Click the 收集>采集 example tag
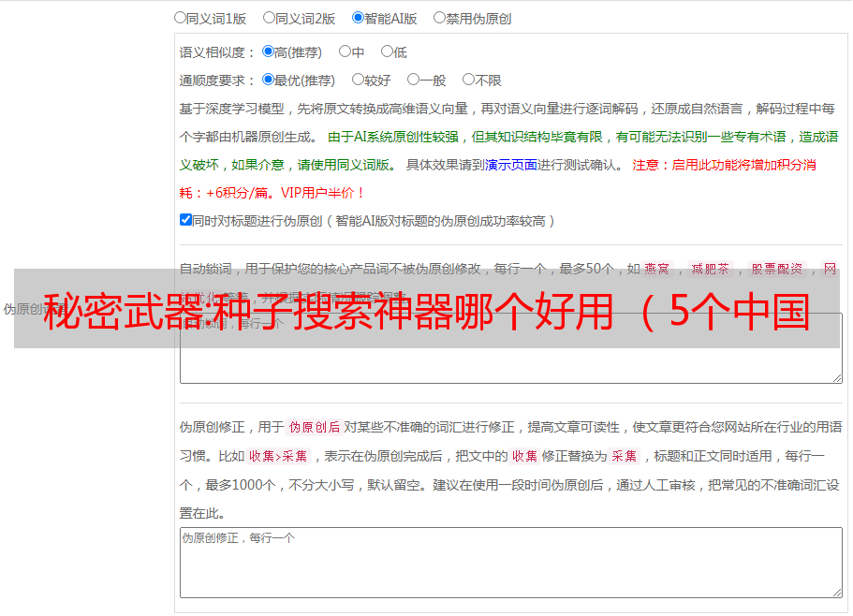 pyautogui.click(x=278, y=456)
